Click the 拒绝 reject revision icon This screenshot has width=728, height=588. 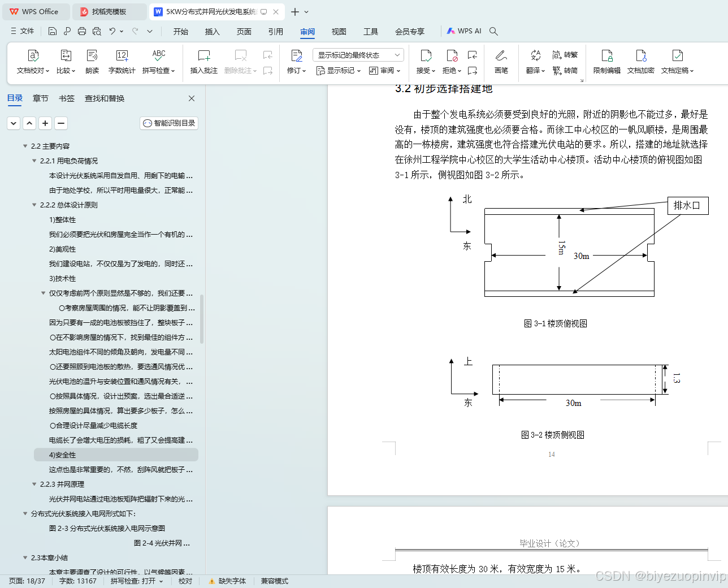coord(452,55)
